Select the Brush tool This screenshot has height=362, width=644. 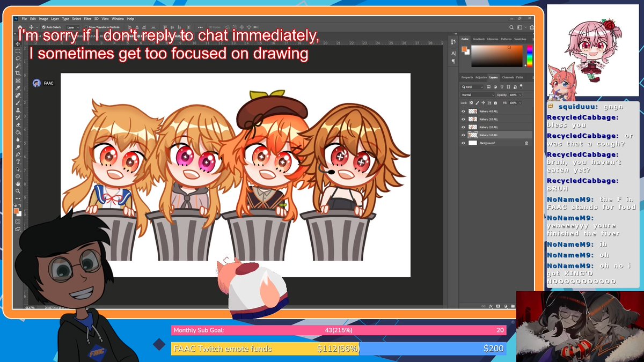18,102
